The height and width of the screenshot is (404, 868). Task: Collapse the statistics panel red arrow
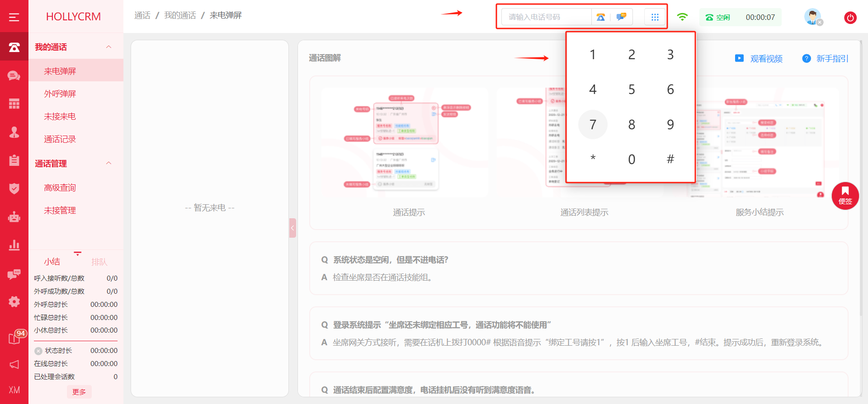pos(78,254)
